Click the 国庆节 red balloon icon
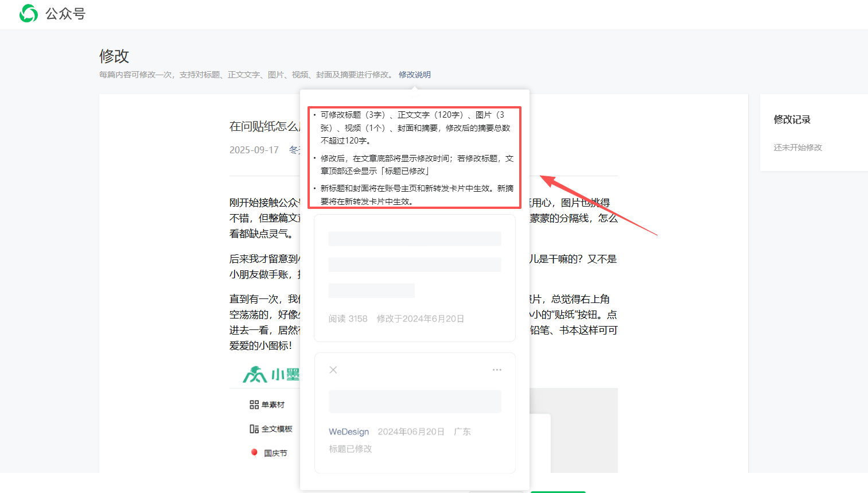868x493 pixels. [x=254, y=452]
